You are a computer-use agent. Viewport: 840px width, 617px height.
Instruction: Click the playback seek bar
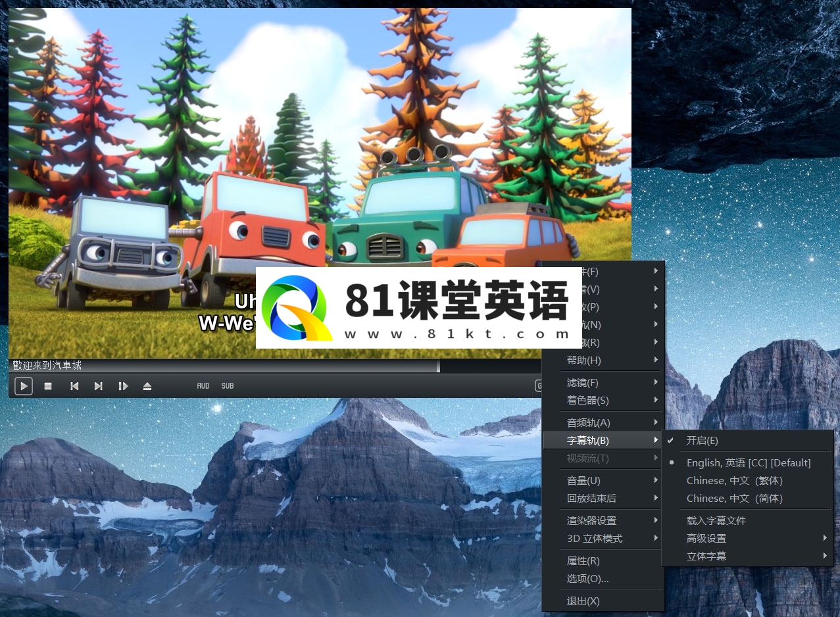click(276, 366)
